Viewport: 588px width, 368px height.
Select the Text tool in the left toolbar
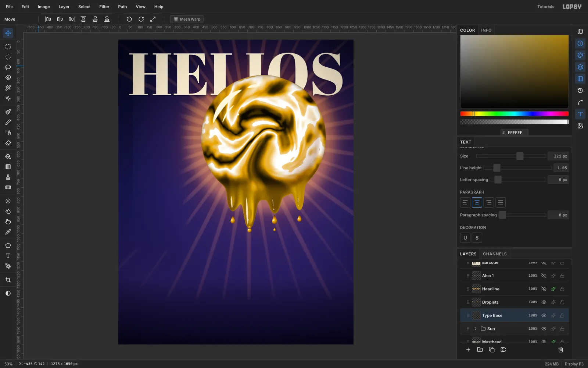(x=8, y=256)
